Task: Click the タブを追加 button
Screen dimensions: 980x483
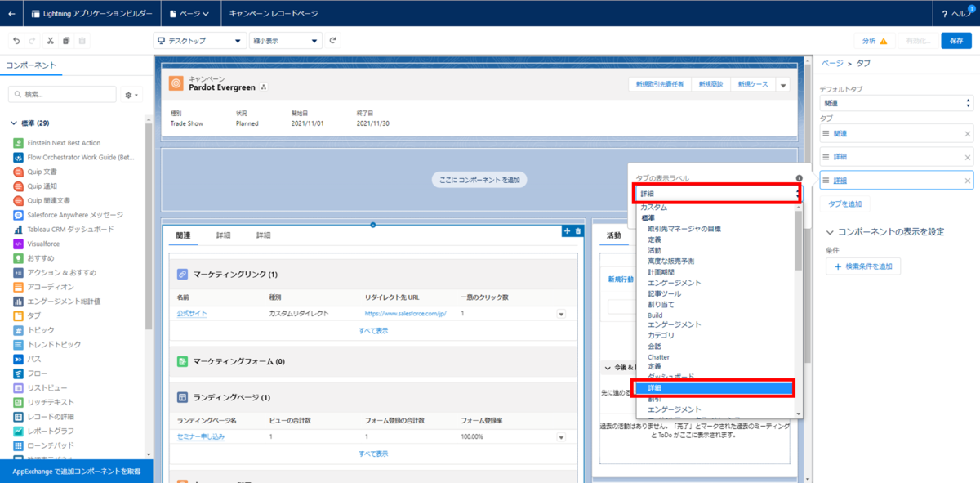Action: (844, 203)
